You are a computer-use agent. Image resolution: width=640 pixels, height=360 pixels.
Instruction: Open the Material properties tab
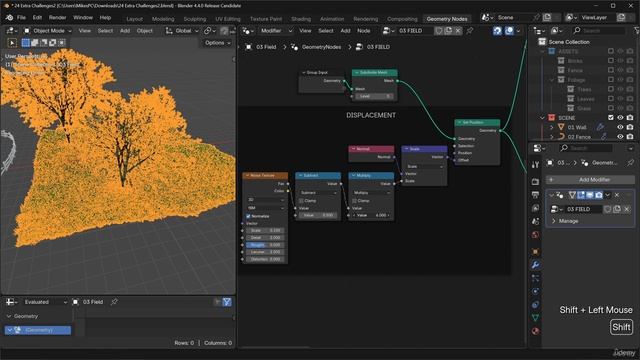(536, 331)
